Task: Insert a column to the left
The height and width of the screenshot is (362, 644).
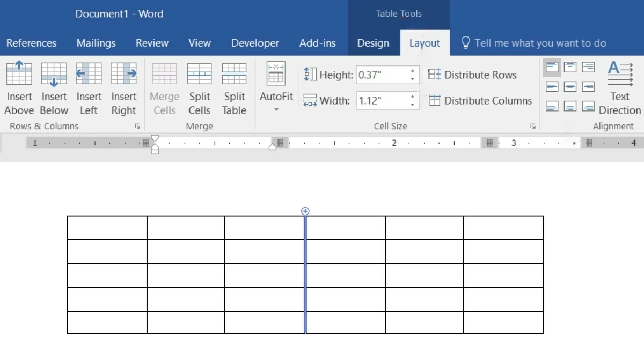Action: pyautogui.click(x=89, y=74)
